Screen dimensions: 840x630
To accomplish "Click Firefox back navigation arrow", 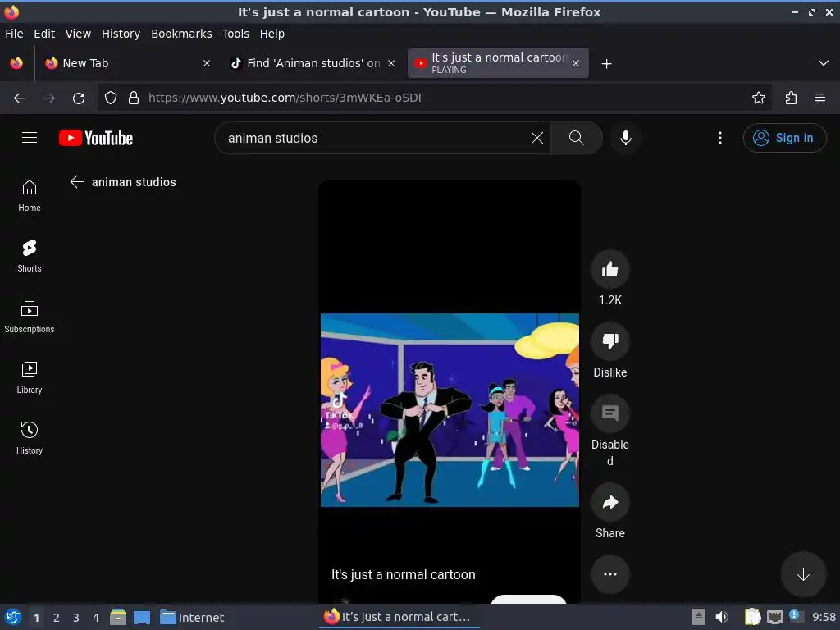I will (x=20, y=98).
